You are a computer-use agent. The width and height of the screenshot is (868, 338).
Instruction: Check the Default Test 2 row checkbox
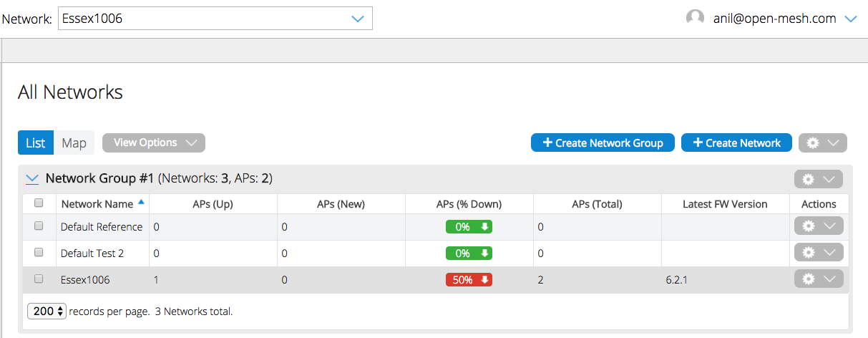pos(39,252)
